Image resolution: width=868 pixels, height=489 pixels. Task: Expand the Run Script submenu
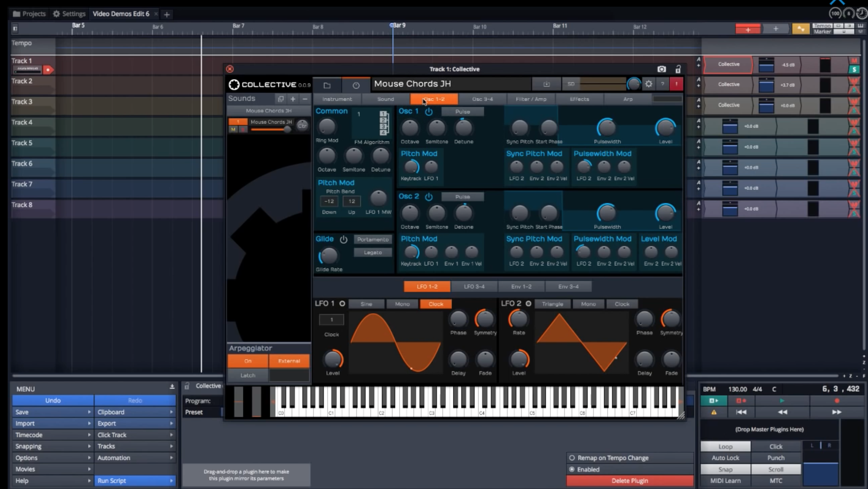tap(135, 481)
